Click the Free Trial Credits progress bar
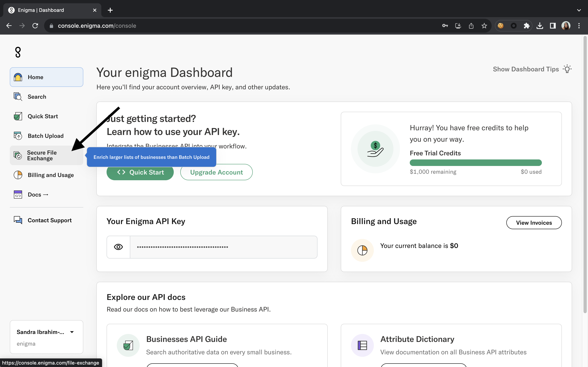The height and width of the screenshot is (367, 588). tap(476, 163)
